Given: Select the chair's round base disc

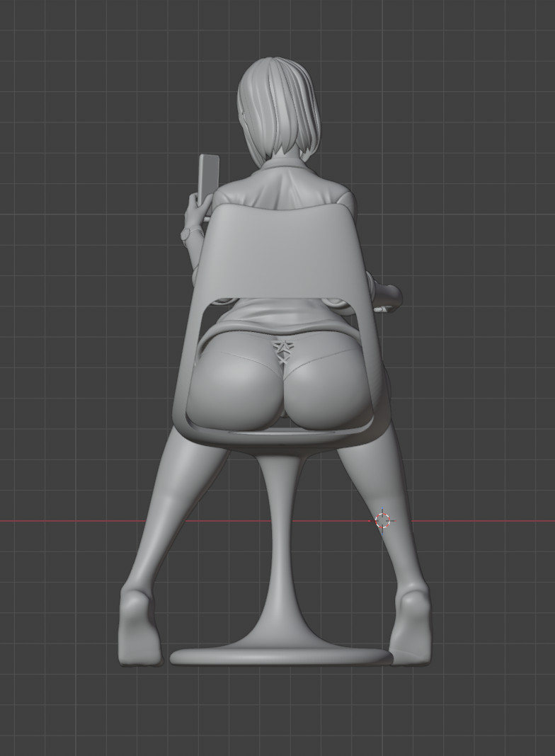Looking at the screenshot, I should tap(282, 656).
